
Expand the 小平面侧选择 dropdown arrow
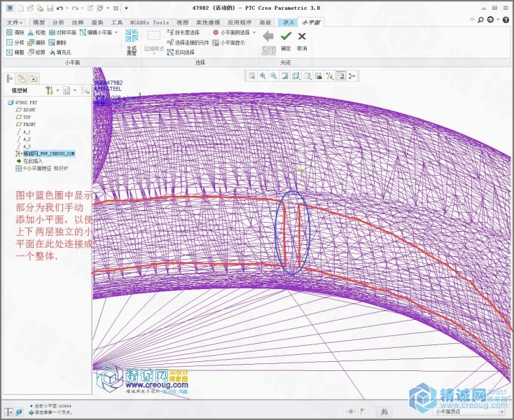pos(254,32)
